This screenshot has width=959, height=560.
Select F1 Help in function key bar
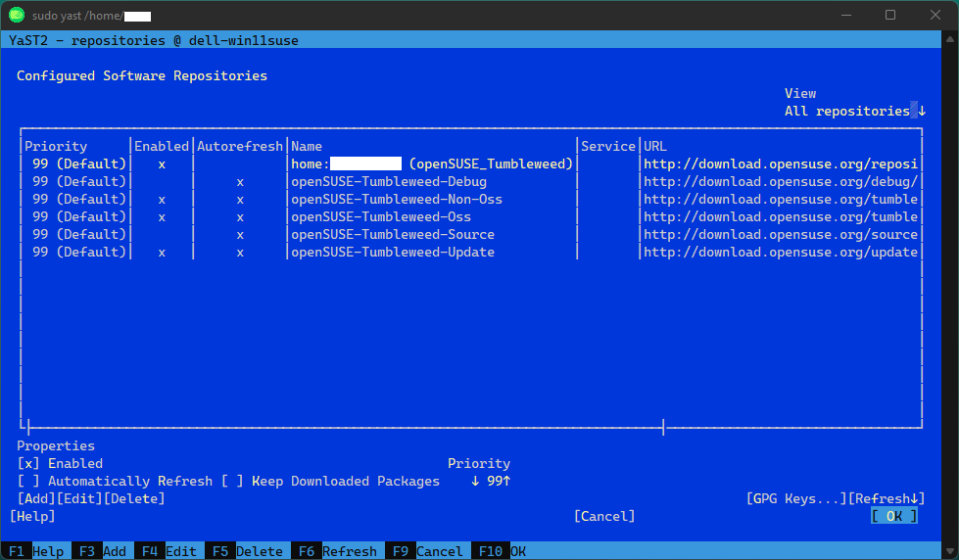tap(35, 551)
